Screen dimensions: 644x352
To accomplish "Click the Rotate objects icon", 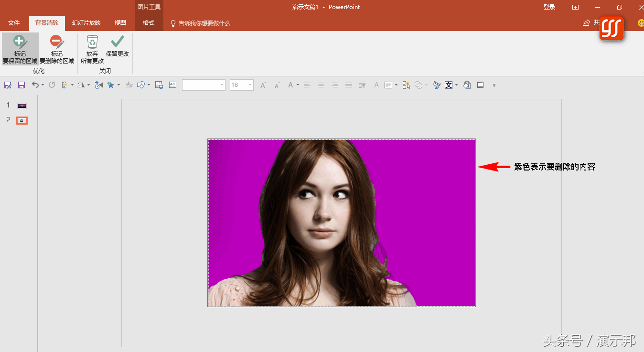I will click(81, 85).
